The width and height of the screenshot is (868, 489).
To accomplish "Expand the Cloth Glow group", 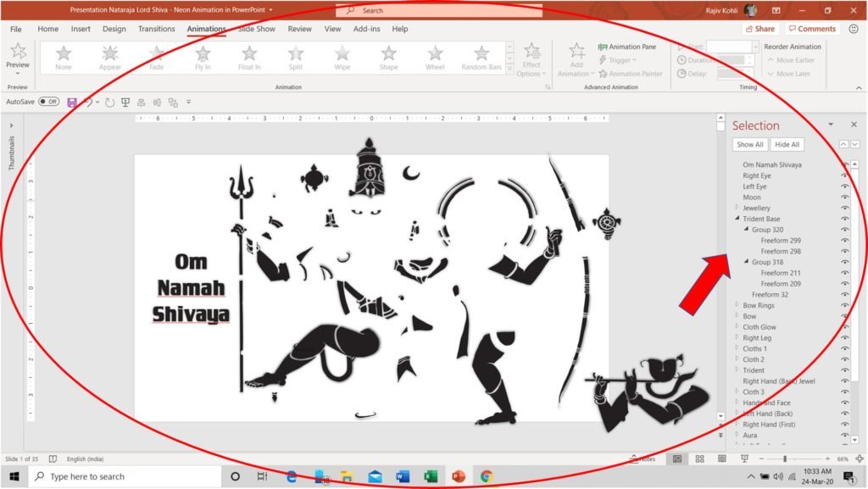I will tap(737, 326).
